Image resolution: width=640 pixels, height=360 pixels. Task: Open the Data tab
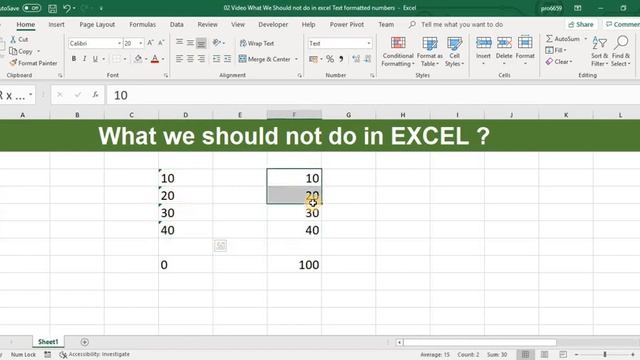176,24
